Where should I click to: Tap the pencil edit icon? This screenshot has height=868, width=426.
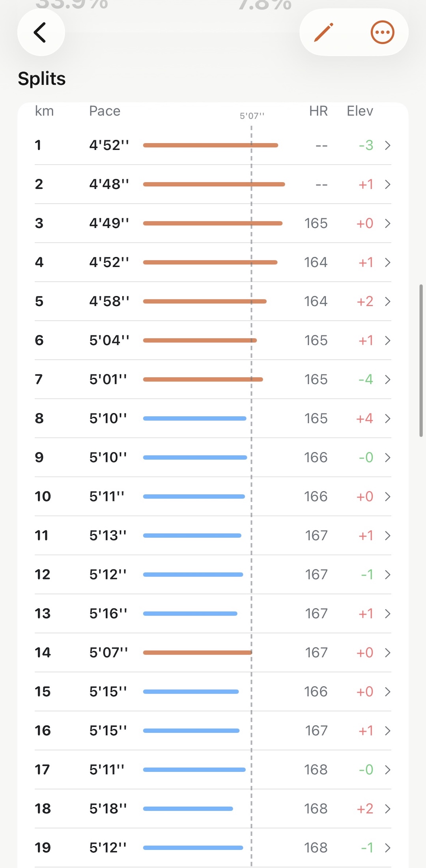tap(324, 32)
